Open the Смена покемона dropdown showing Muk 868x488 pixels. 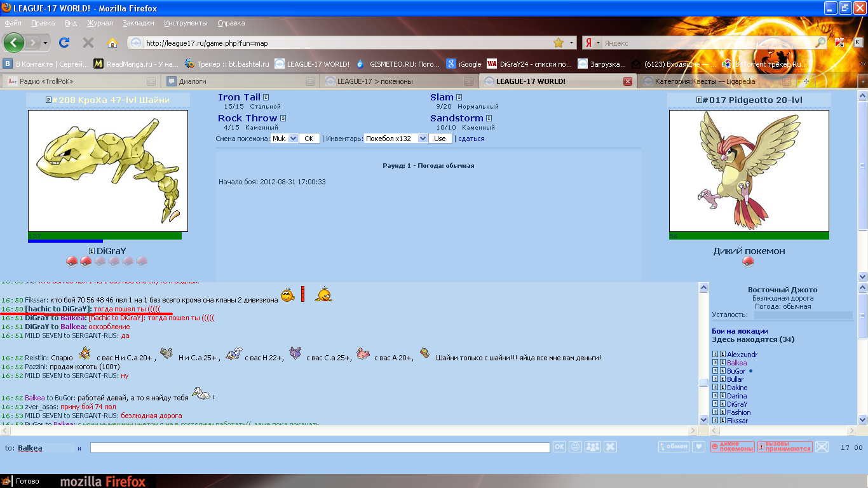(284, 139)
